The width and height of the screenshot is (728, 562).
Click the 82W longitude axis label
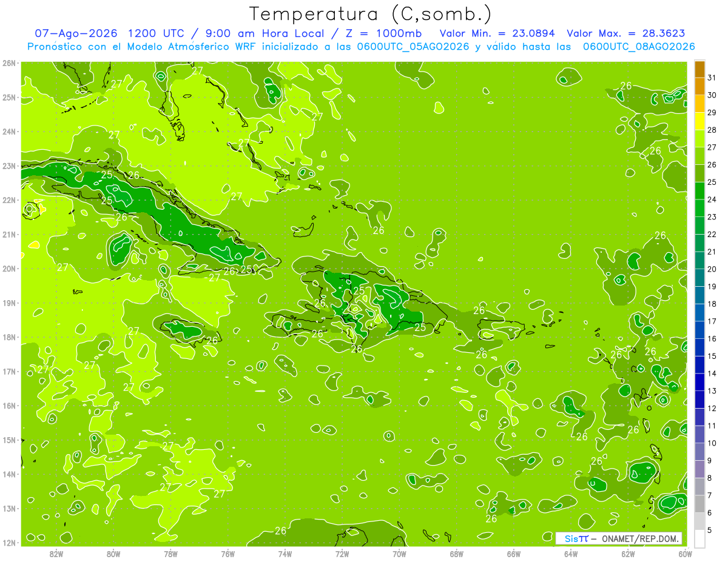tap(56, 554)
